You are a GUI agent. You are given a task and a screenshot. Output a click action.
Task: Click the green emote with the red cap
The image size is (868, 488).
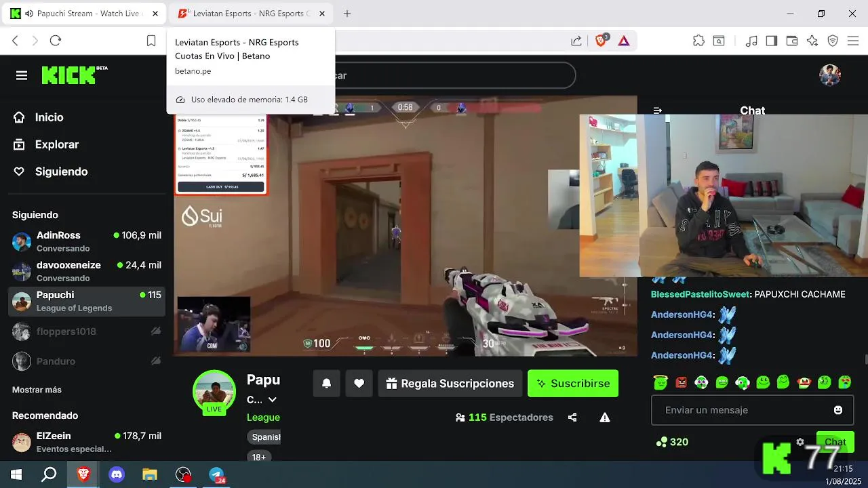coord(804,382)
